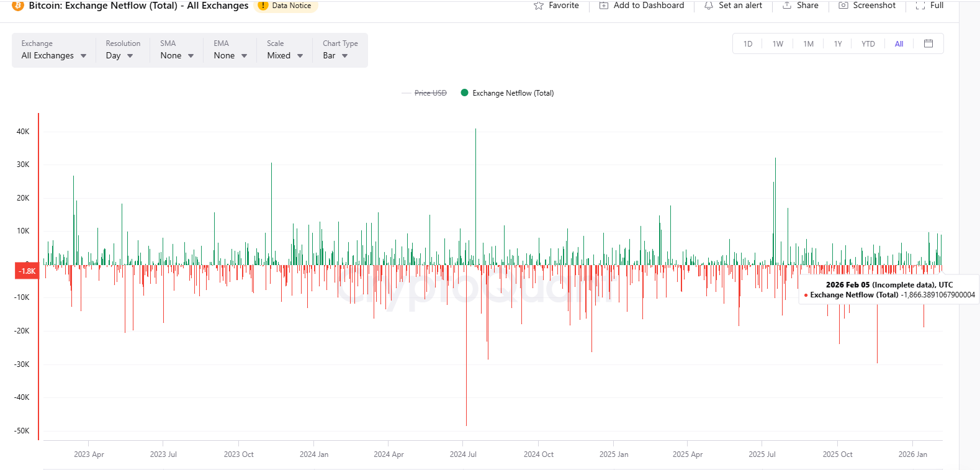
Task: Click the Screenshot camera icon
Action: pyautogui.click(x=843, y=6)
